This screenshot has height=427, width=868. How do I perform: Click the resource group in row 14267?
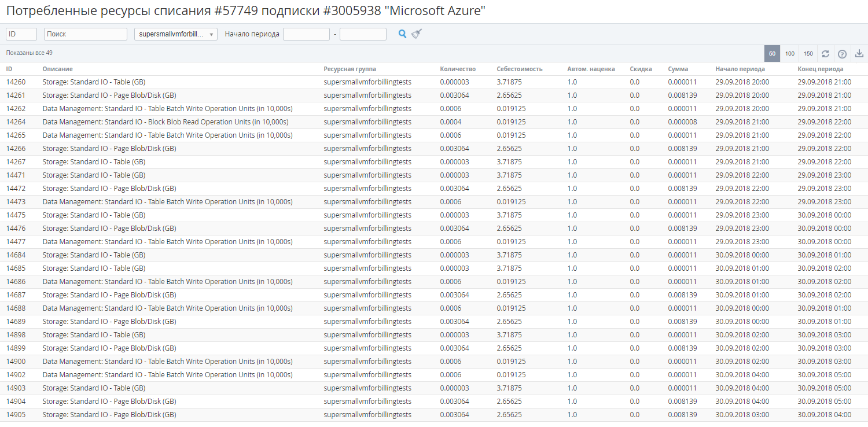point(367,162)
